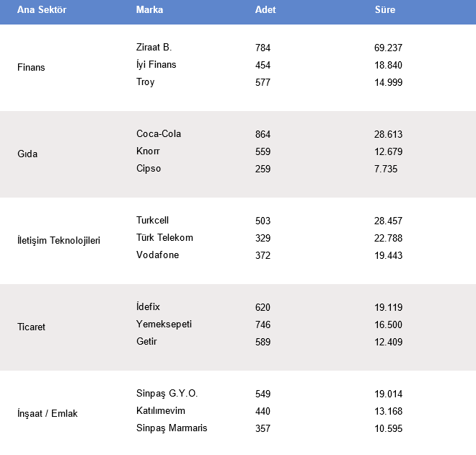Viewport: 476px width, 455px height.
Task: Select the 69.237 duration value
Action: tap(388, 48)
